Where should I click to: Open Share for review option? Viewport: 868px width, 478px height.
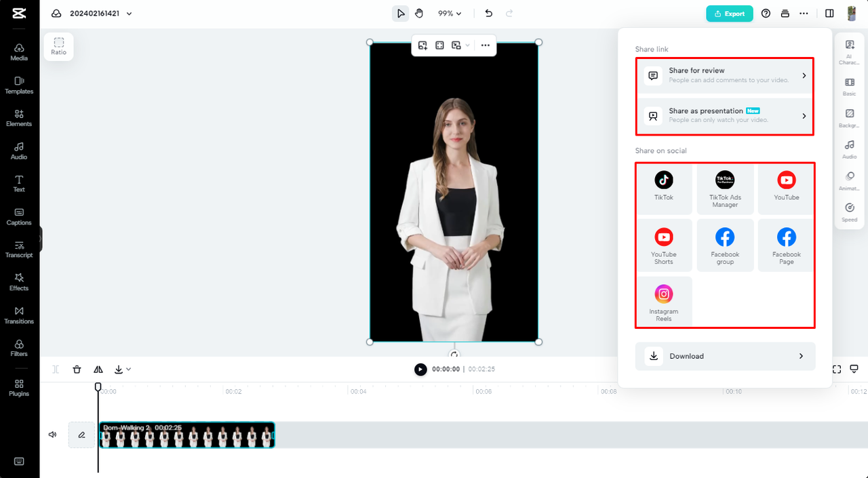pyautogui.click(x=724, y=75)
